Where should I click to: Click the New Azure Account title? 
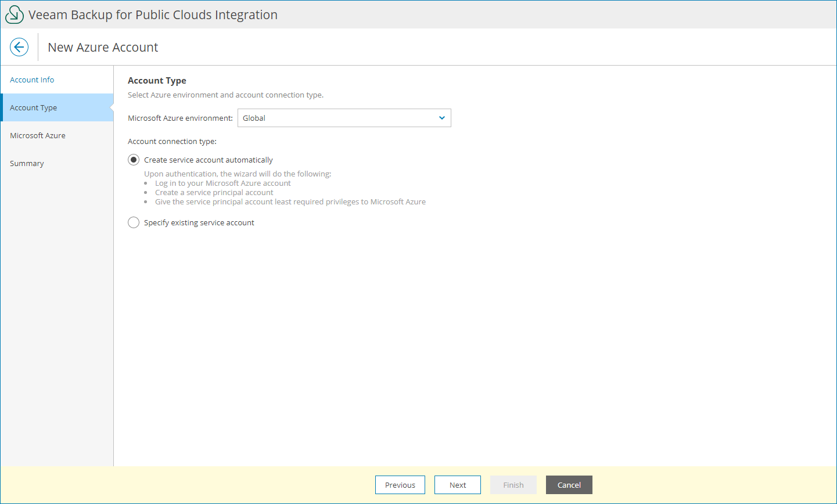(x=102, y=47)
